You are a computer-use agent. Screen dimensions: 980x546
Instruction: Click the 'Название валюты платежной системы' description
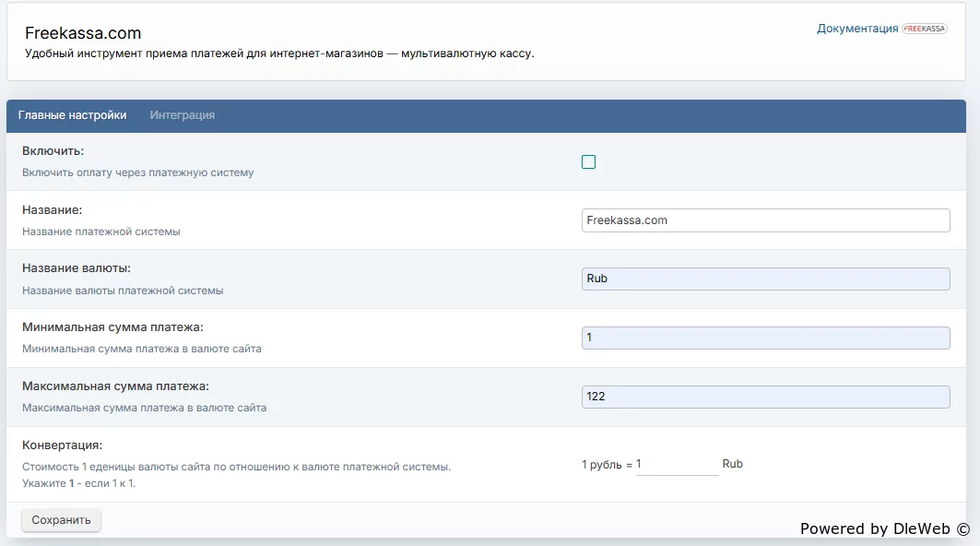(x=123, y=291)
